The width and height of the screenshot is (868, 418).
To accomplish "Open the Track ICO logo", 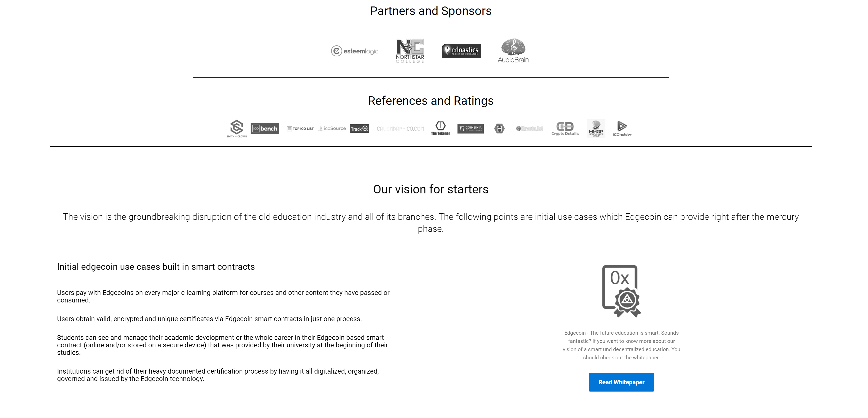I will click(360, 129).
